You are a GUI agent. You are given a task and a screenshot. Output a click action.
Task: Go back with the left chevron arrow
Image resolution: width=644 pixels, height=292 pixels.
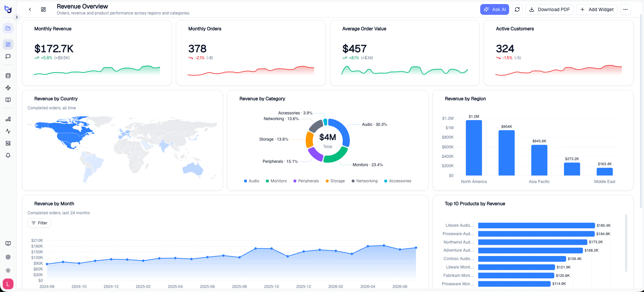30,9
